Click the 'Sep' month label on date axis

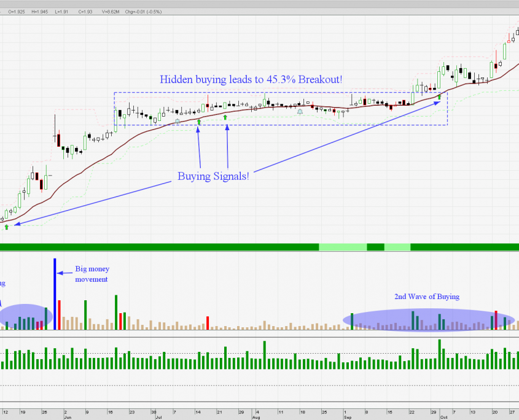pyautogui.click(x=347, y=417)
